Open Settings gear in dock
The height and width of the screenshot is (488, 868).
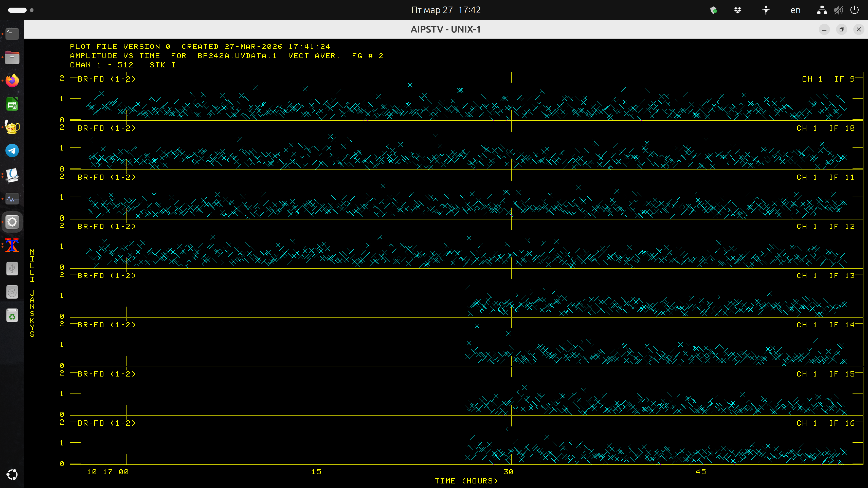click(12, 222)
